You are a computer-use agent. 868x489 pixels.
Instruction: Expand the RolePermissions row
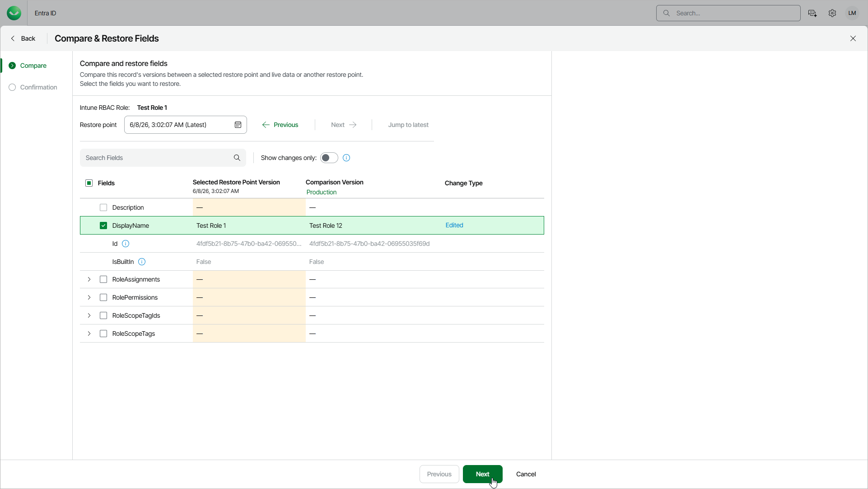click(89, 297)
